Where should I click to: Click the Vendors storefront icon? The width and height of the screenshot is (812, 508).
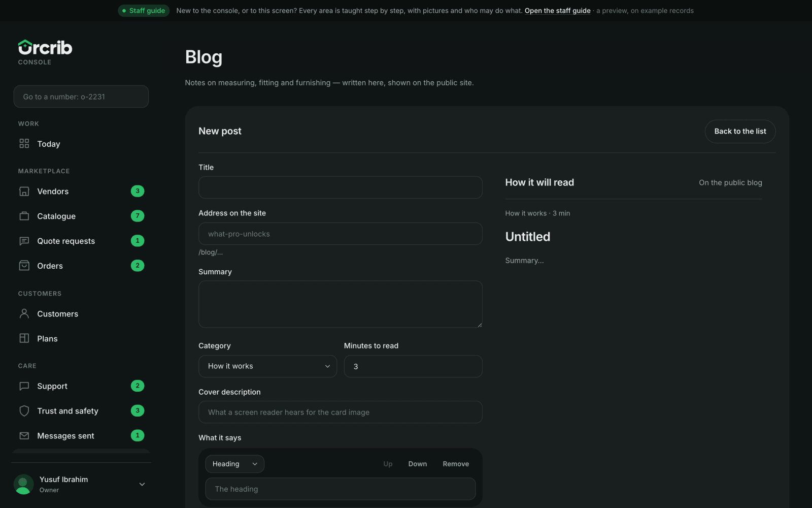[x=24, y=192]
